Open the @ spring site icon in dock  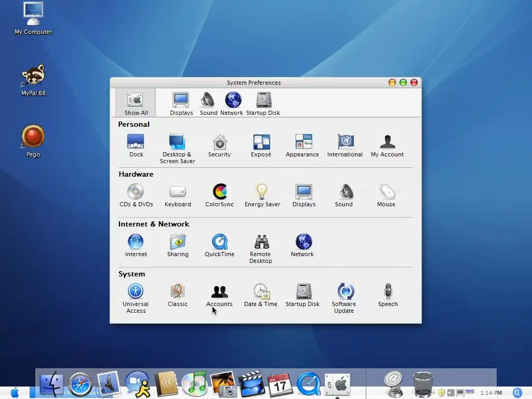394,384
